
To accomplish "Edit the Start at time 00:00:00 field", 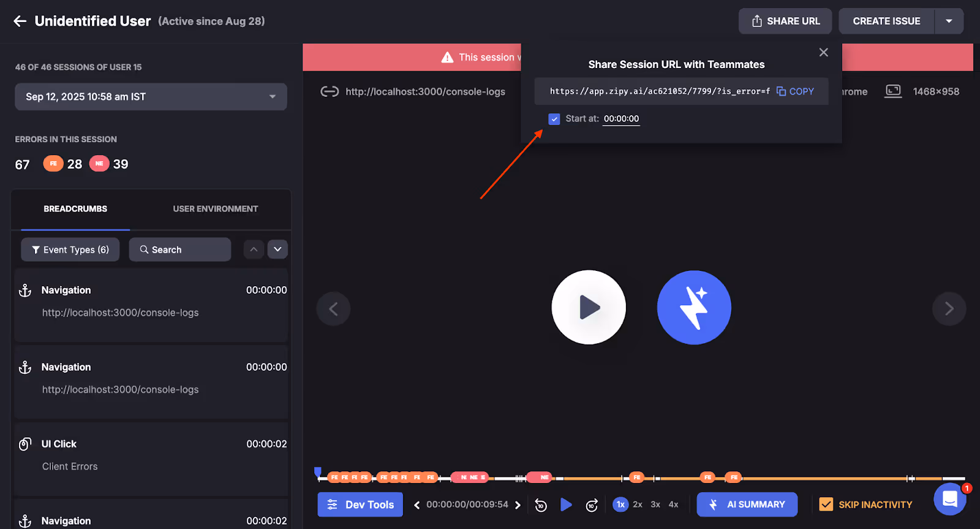I will coord(621,119).
